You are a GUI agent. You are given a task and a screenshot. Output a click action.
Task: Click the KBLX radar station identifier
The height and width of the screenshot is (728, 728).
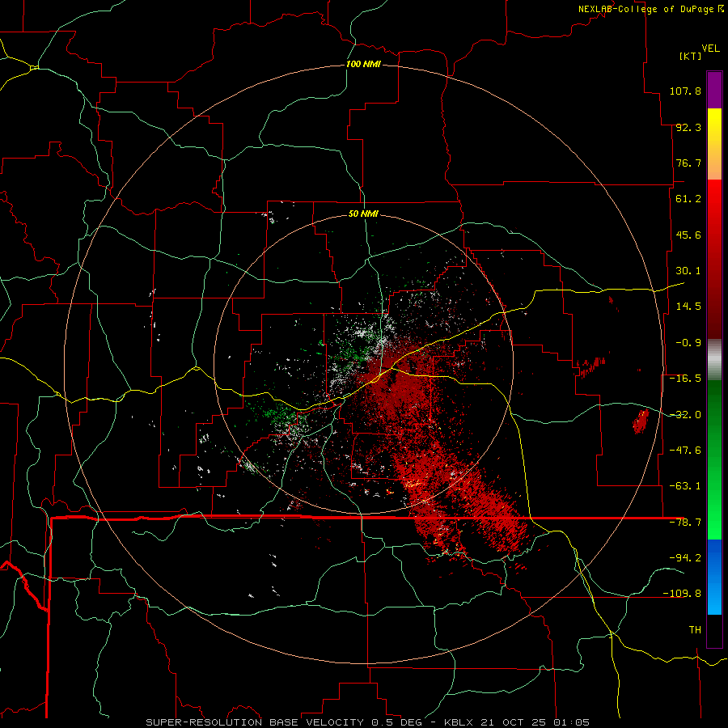point(459,722)
